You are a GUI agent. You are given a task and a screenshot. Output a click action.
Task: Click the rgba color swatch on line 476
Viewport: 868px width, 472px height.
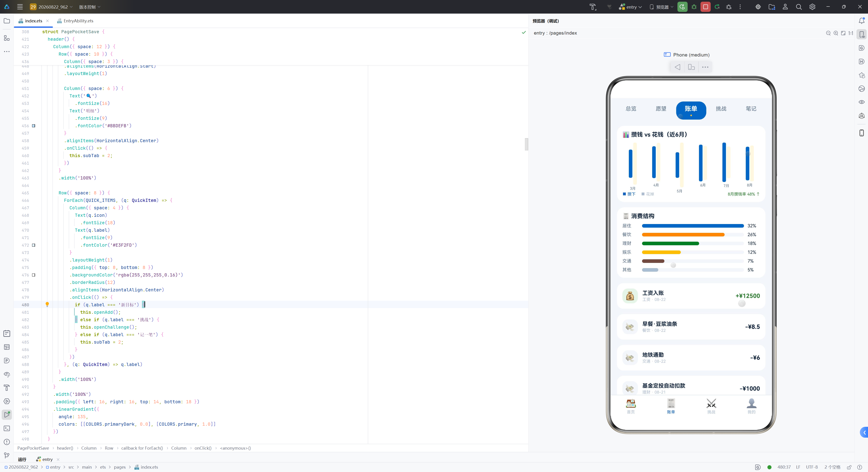point(33,275)
